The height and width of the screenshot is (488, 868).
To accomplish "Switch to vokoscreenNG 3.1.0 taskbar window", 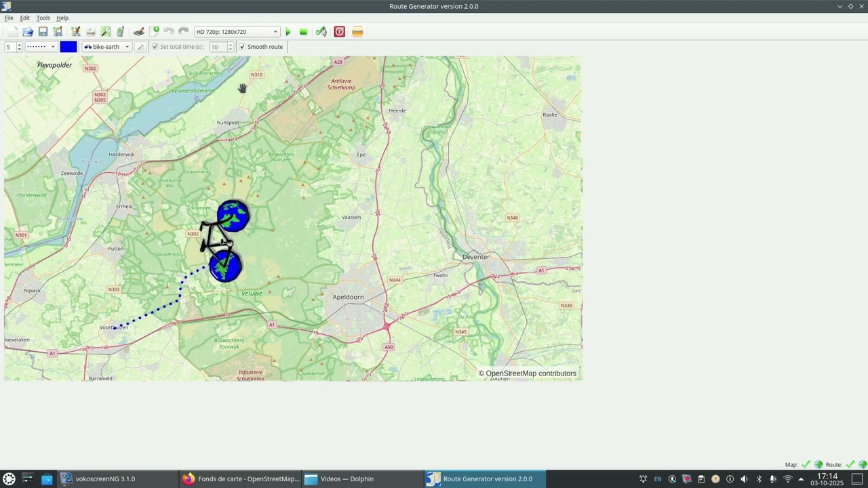I will point(118,479).
